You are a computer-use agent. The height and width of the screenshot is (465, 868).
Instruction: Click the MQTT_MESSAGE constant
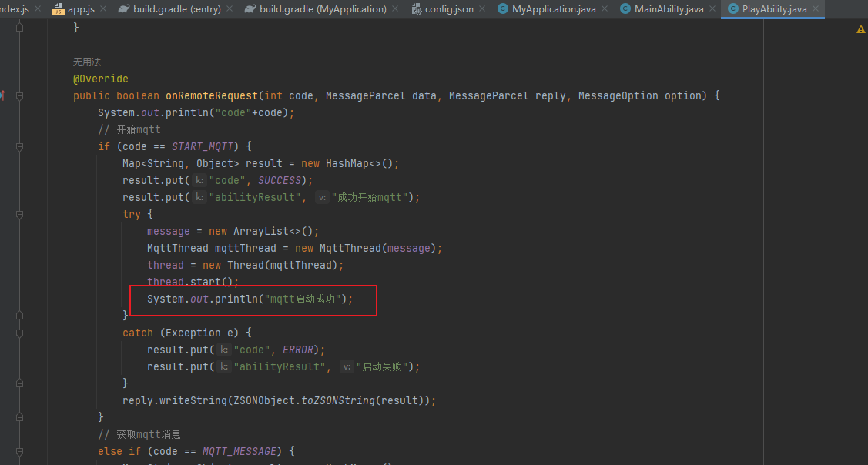pyautogui.click(x=239, y=451)
